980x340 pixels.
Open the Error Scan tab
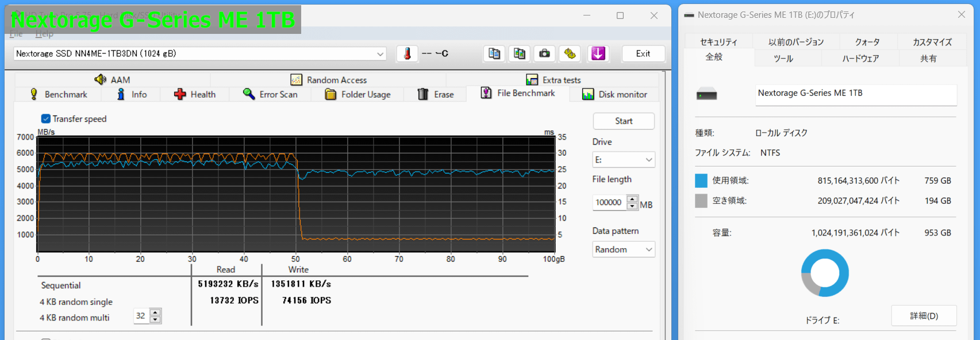pyautogui.click(x=270, y=94)
